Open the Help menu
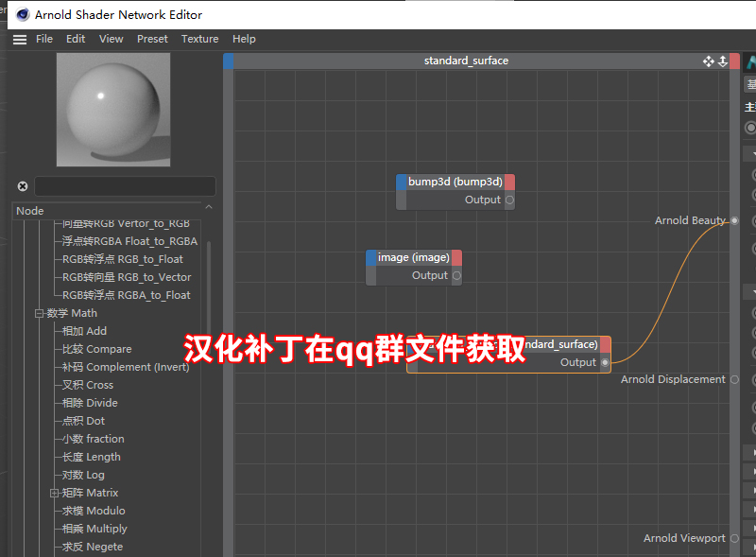The width and height of the screenshot is (756, 557). (244, 39)
